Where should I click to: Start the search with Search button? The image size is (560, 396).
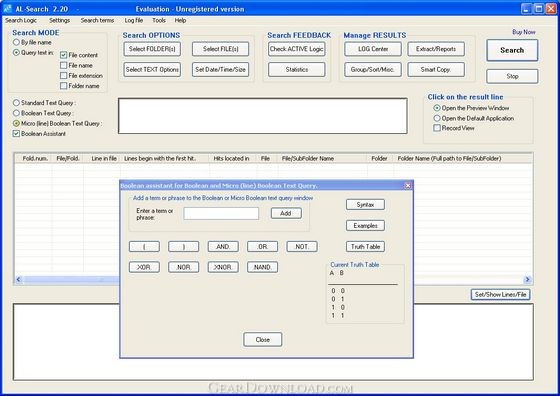point(512,50)
